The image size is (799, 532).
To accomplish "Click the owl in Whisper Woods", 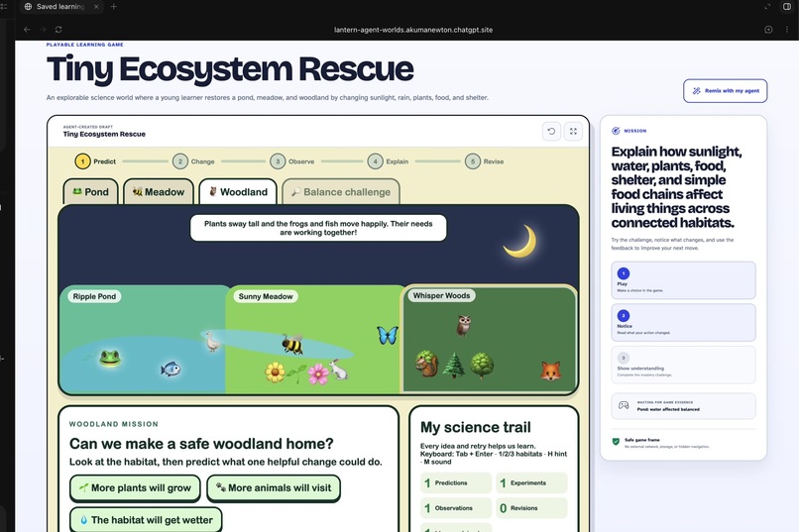I will click(463, 326).
